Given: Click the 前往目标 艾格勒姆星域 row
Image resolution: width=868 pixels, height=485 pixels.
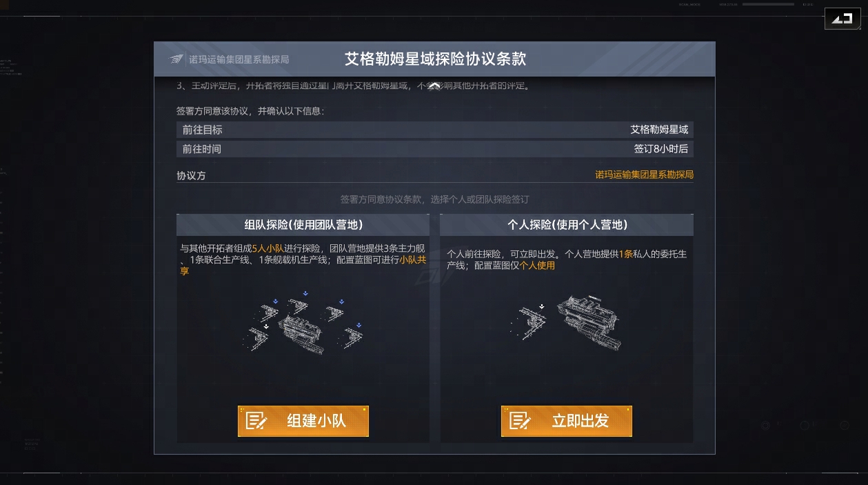Looking at the screenshot, I should pyautogui.click(x=435, y=130).
